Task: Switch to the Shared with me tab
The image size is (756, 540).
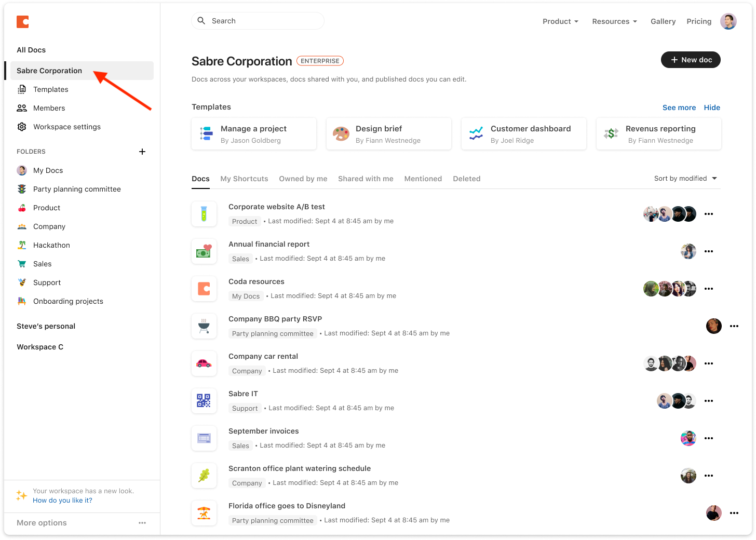Action: [366, 179]
